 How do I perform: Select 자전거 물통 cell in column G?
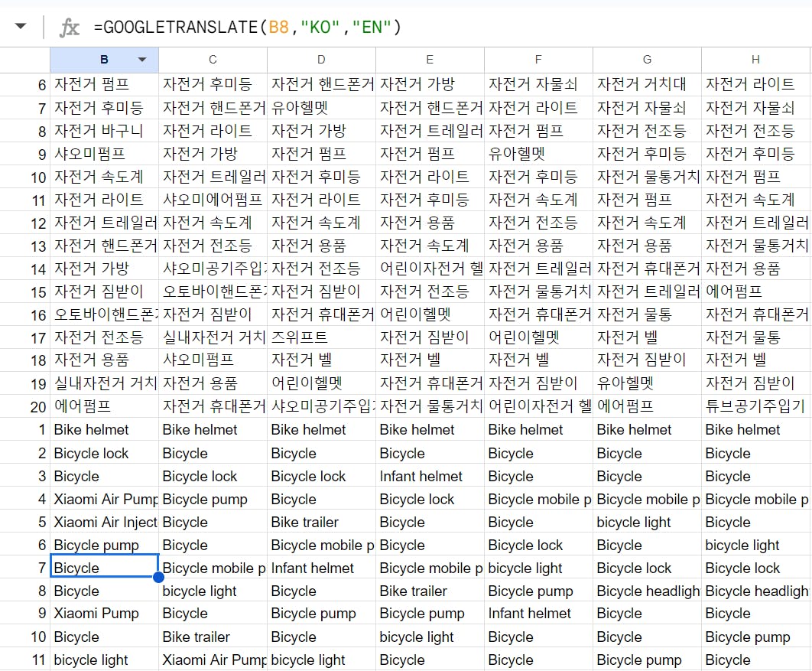tap(647, 314)
